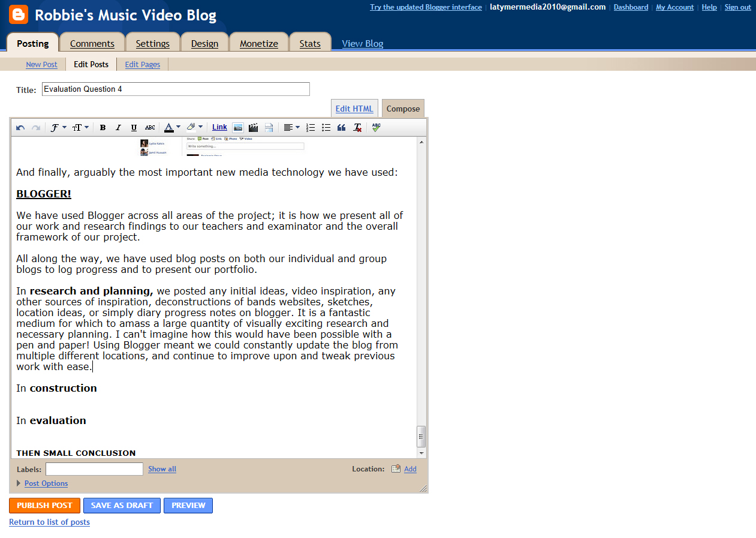
Task: Click the Undo arrow in editor toolbar
Action: click(20, 127)
